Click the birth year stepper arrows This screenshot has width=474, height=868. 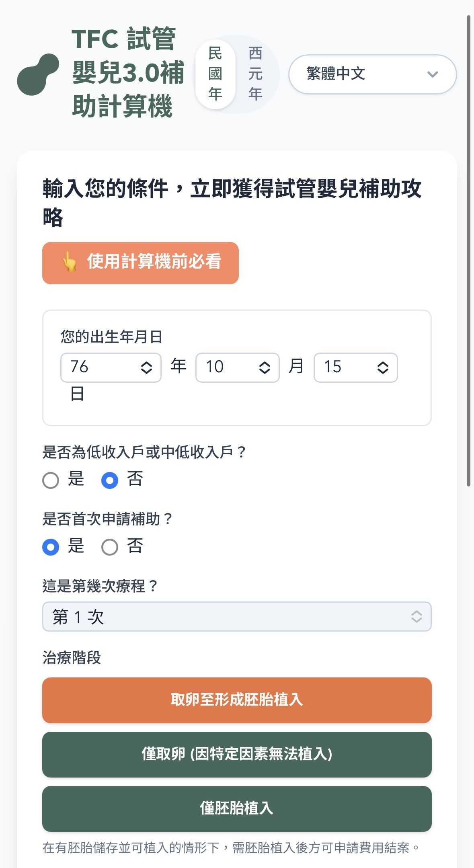point(146,367)
